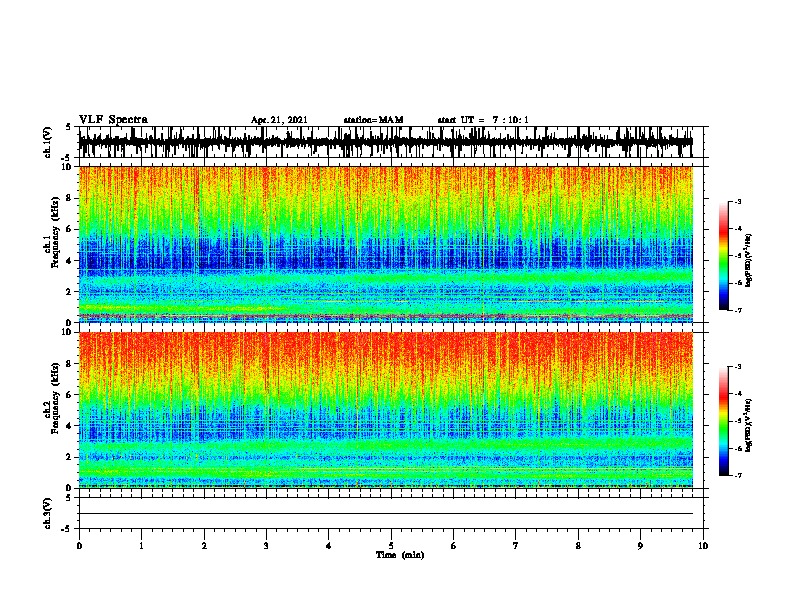Click the ch.1 colorbar '-3' label
Image resolution: width=792 pixels, height=612 pixels.
click(737, 202)
